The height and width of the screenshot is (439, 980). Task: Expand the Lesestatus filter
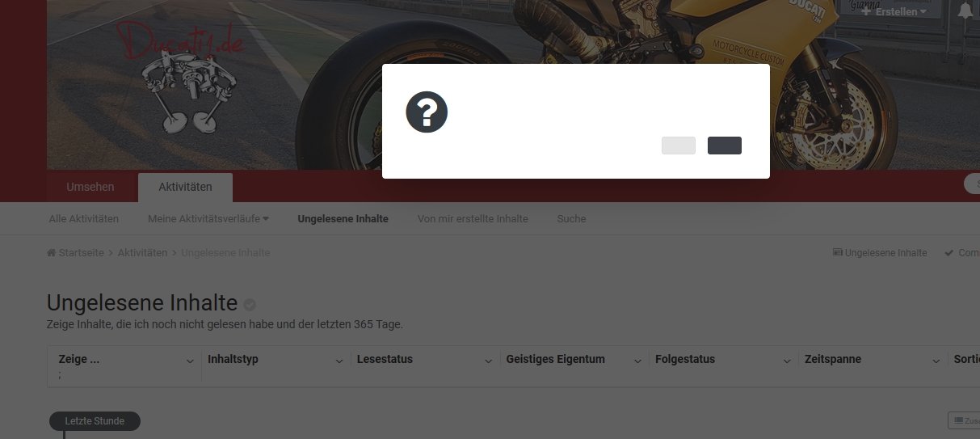pyautogui.click(x=425, y=360)
